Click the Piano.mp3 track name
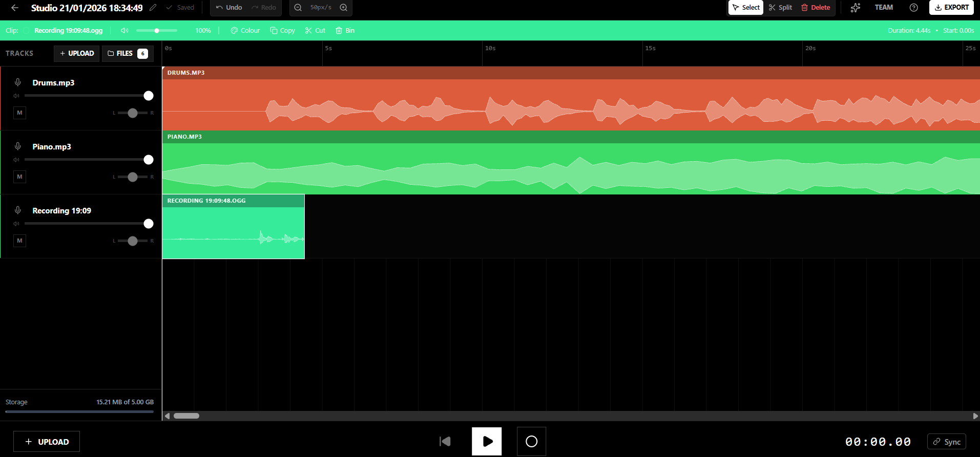This screenshot has width=980, height=457. coord(52,146)
